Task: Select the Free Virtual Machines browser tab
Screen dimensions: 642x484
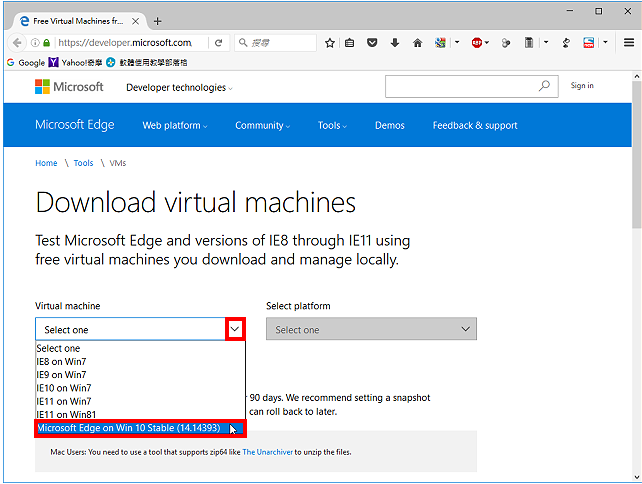Action: tap(78, 21)
